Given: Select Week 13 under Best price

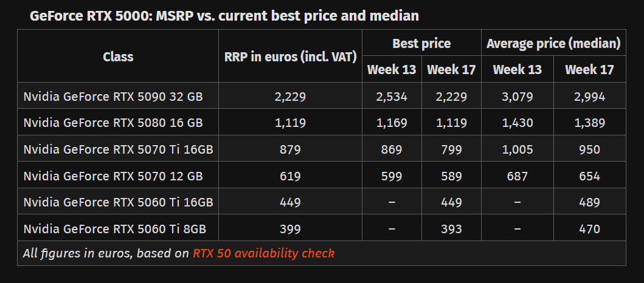Looking at the screenshot, I should point(392,69).
